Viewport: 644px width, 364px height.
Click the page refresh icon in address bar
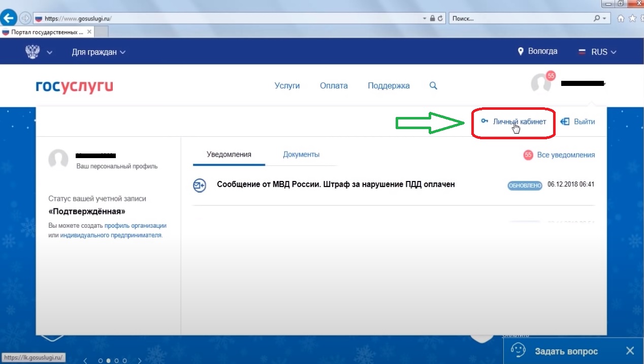tap(440, 18)
